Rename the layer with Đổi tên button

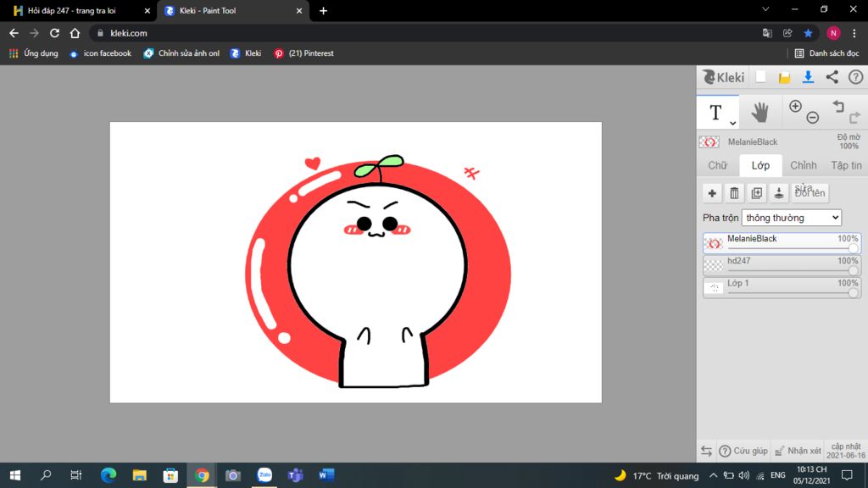click(810, 193)
